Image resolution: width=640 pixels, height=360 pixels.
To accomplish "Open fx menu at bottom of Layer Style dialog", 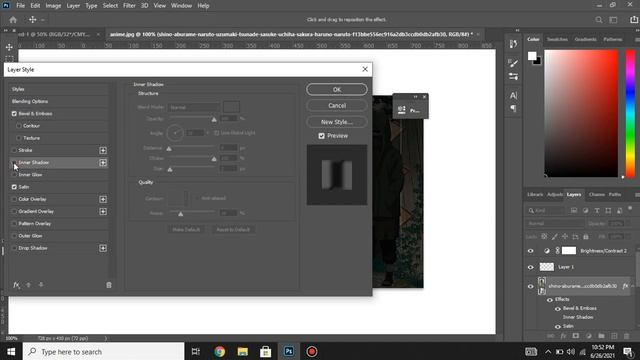I will click(16, 285).
